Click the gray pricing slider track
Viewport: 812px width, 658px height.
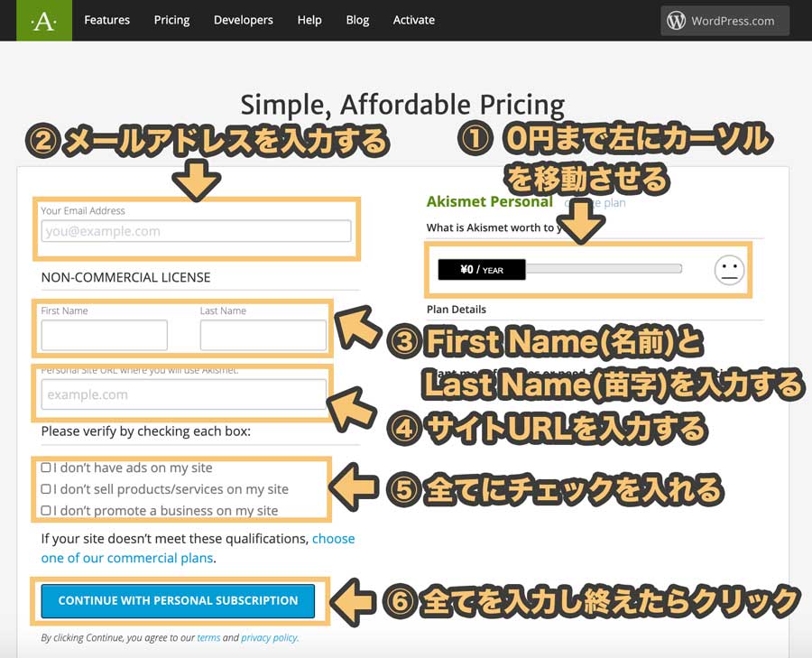click(x=604, y=268)
